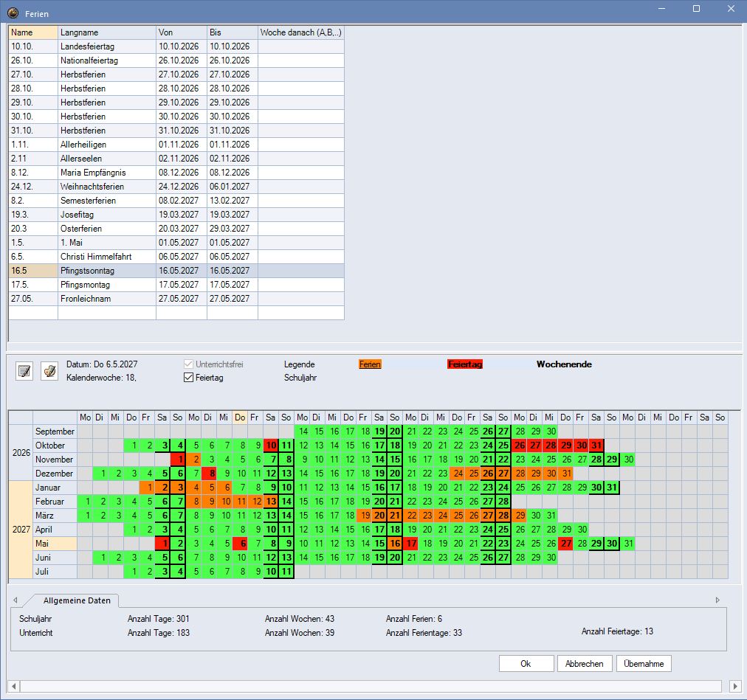Select the März month row label
The width and height of the screenshot is (747, 700).
(x=55, y=516)
